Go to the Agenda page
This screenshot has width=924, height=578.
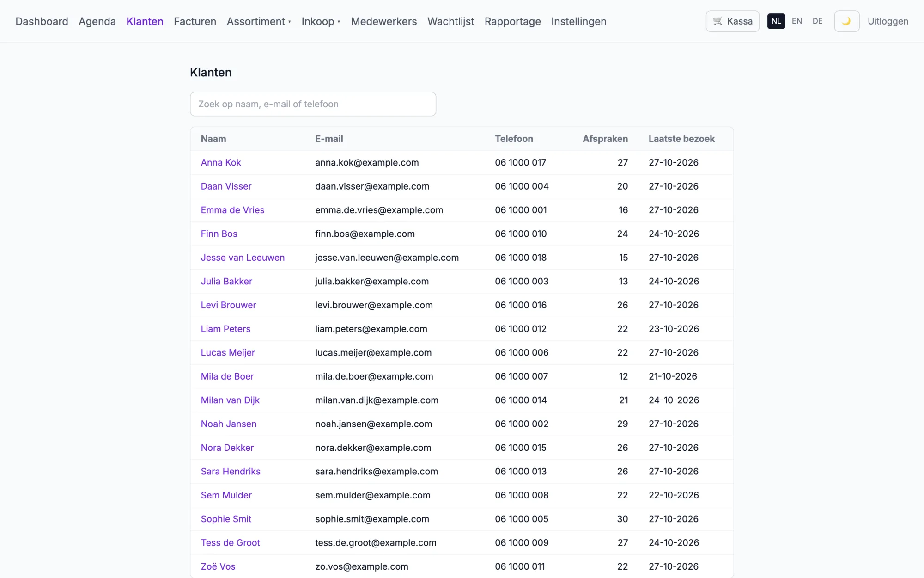[97, 21]
